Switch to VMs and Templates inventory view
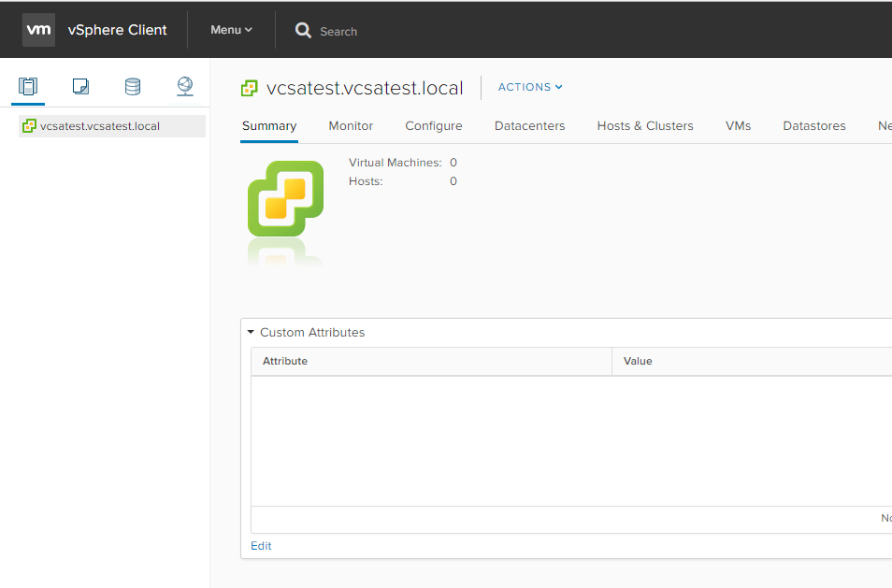This screenshot has width=892, height=588. pyautogui.click(x=80, y=87)
